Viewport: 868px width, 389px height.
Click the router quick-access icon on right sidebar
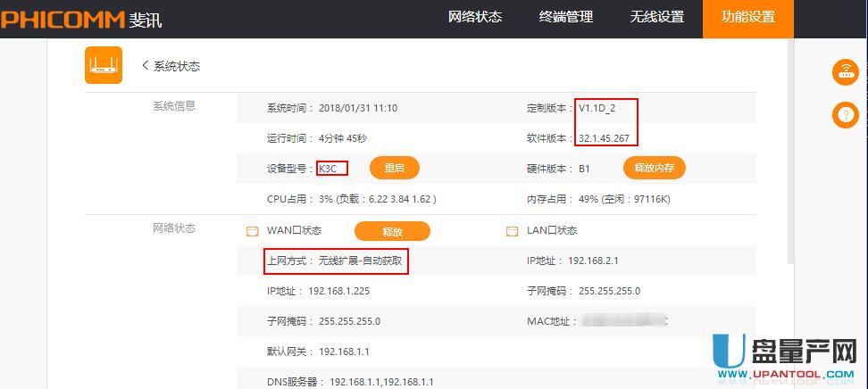[846, 72]
